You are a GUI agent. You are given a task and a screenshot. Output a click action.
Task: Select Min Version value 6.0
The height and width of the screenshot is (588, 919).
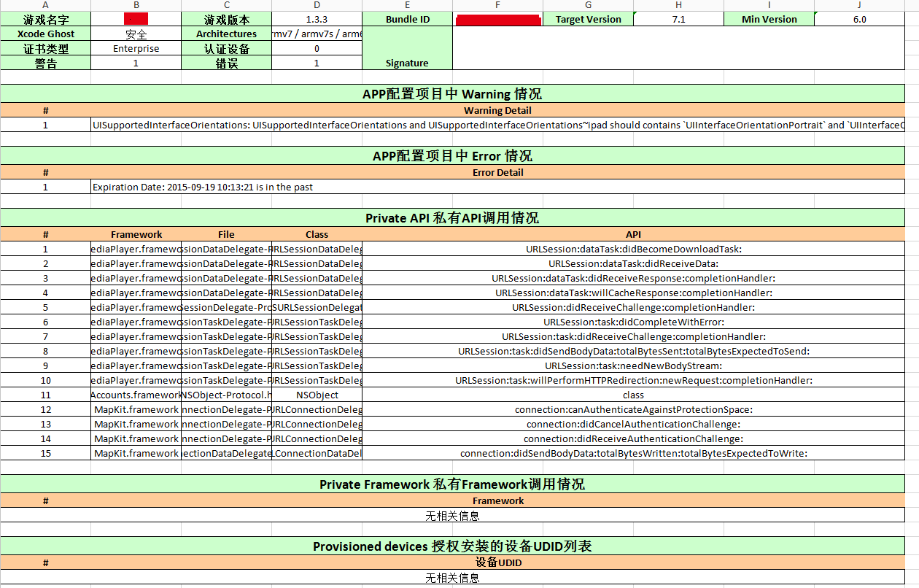[x=859, y=19]
